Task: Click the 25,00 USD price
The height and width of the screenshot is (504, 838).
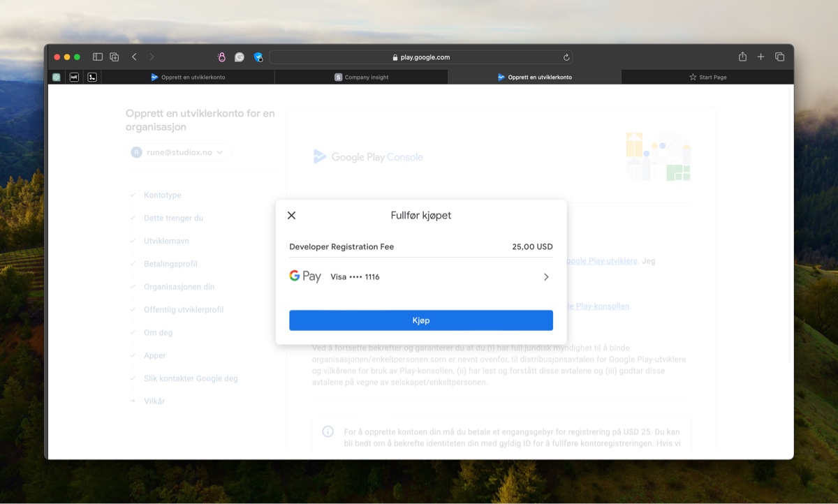Action: pos(532,246)
